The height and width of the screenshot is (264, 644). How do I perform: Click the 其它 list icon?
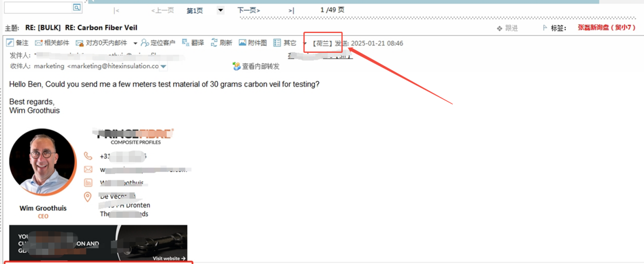tap(277, 43)
